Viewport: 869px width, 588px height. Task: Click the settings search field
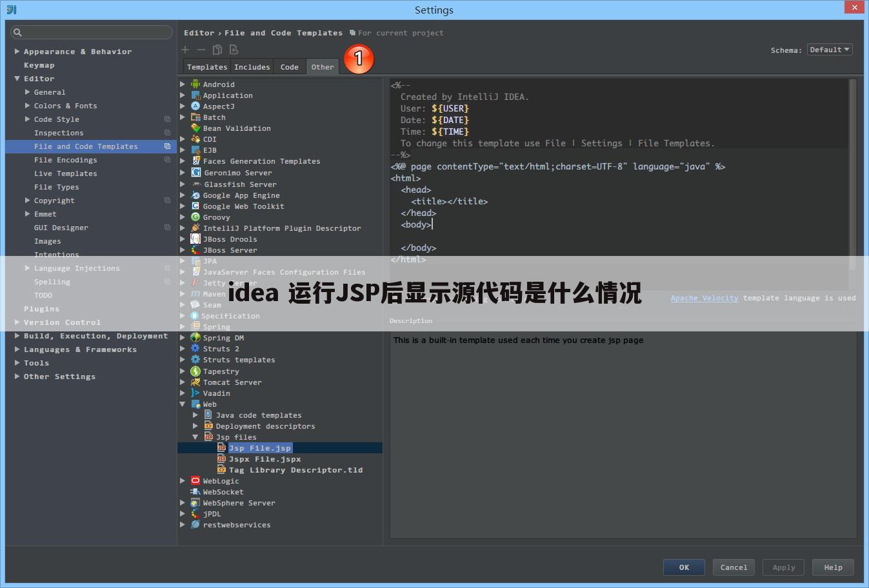pyautogui.click(x=92, y=32)
